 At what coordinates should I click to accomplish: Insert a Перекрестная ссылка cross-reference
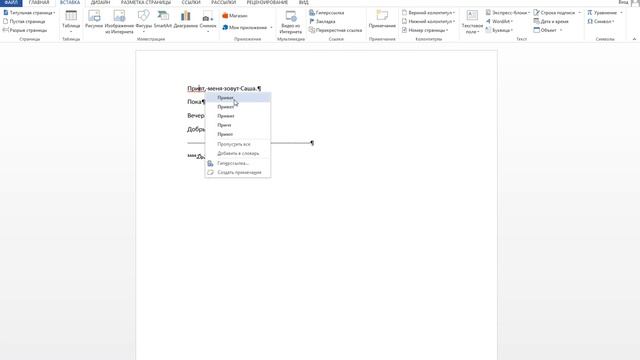tap(336, 30)
